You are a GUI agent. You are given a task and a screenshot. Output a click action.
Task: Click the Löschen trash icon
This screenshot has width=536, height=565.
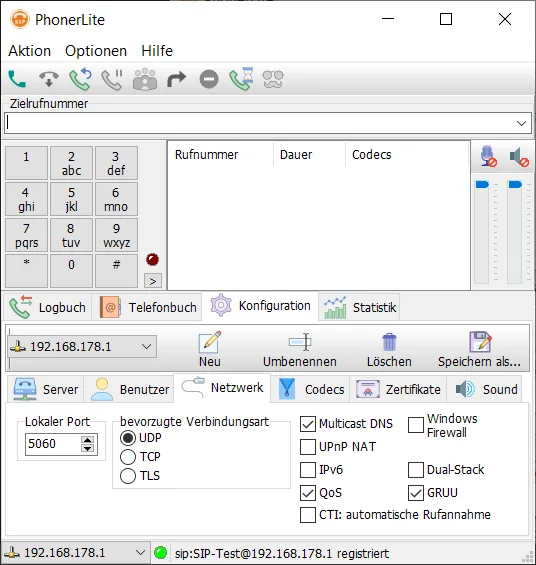click(x=389, y=342)
